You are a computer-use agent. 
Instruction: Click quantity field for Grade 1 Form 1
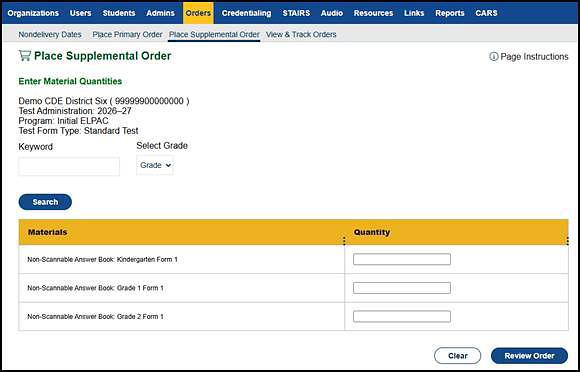tap(402, 288)
